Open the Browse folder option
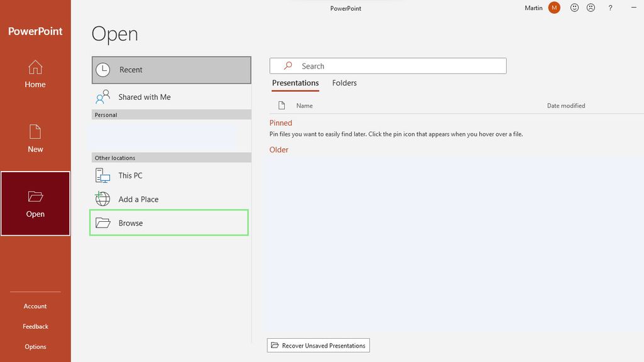 pos(130,222)
